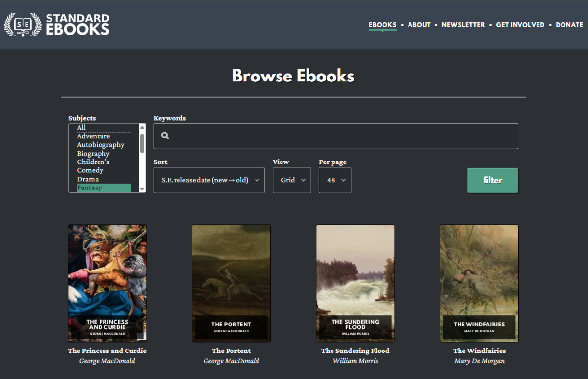Screen dimensions: 588x379
Task: Focus the Keywords search field
Action: (x=336, y=136)
